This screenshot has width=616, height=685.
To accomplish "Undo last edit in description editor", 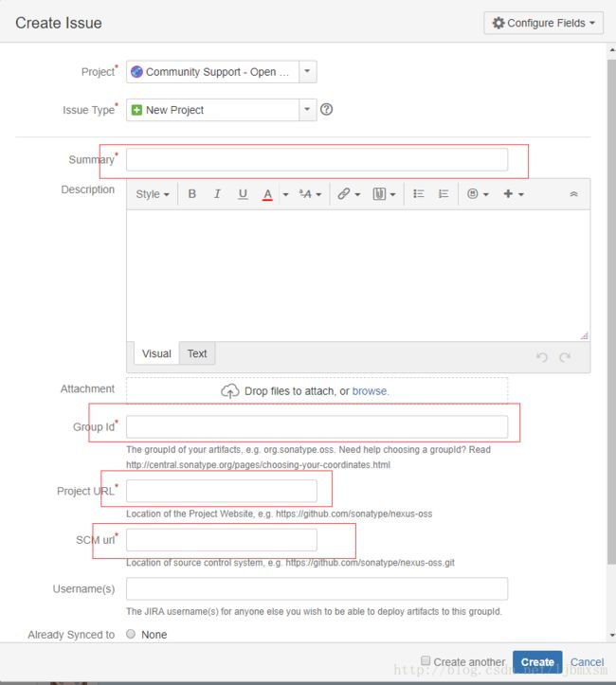I will coord(542,357).
